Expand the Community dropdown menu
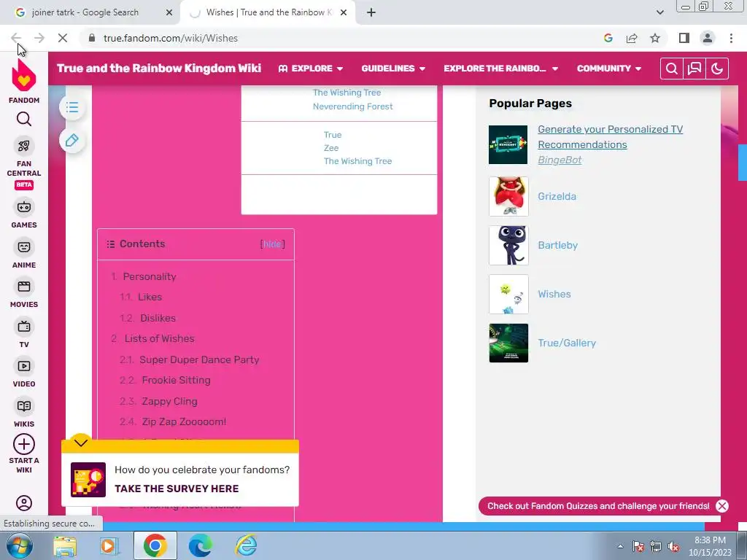747x560 pixels. [609, 69]
